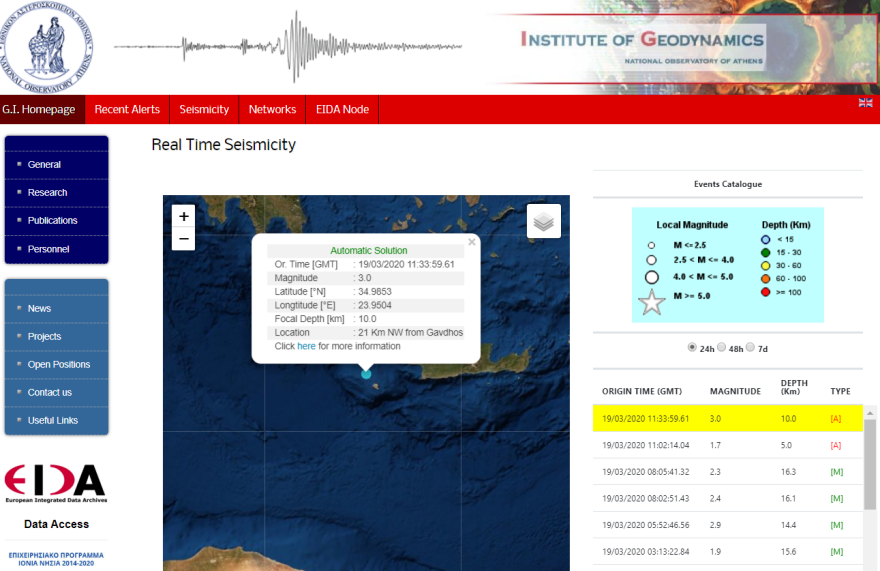This screenshot has width=880, height=571.
Task: Open the Recent Alerts menu
Action: [x=127, y=110]
